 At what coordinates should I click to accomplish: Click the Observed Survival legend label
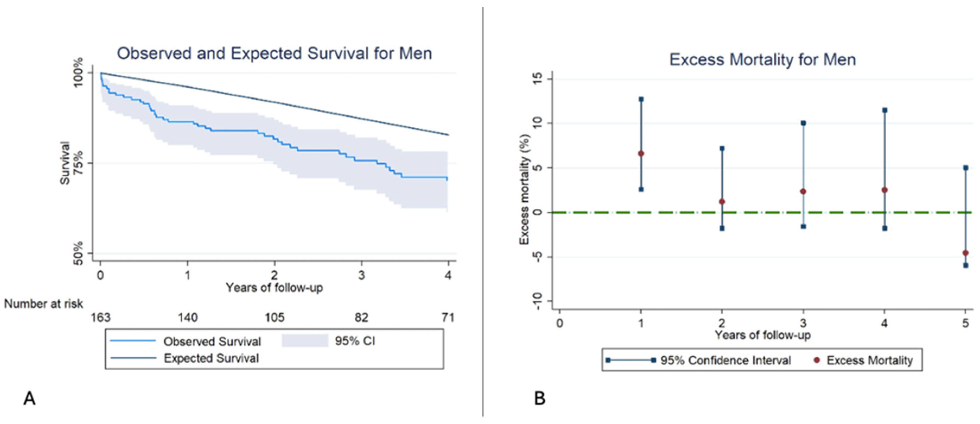click(x=212, y=342)
